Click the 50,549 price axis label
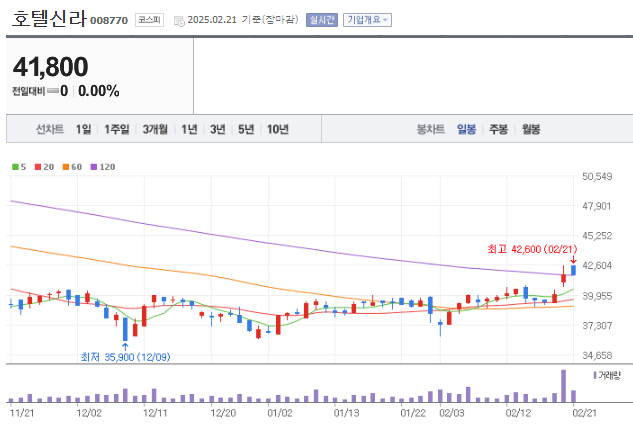This screenshot has width=633, height=435. [x=597, y=177]
